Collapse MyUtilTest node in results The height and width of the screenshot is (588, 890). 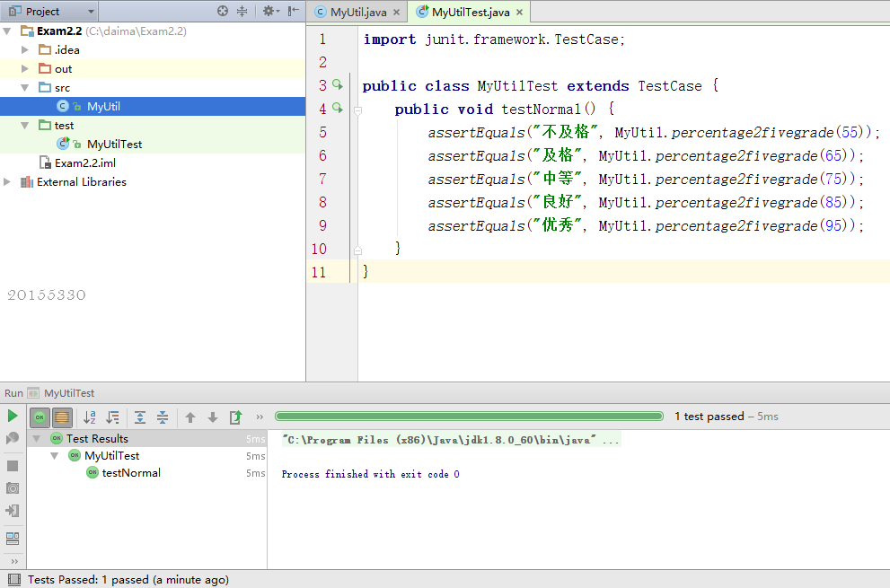[55, 456]
